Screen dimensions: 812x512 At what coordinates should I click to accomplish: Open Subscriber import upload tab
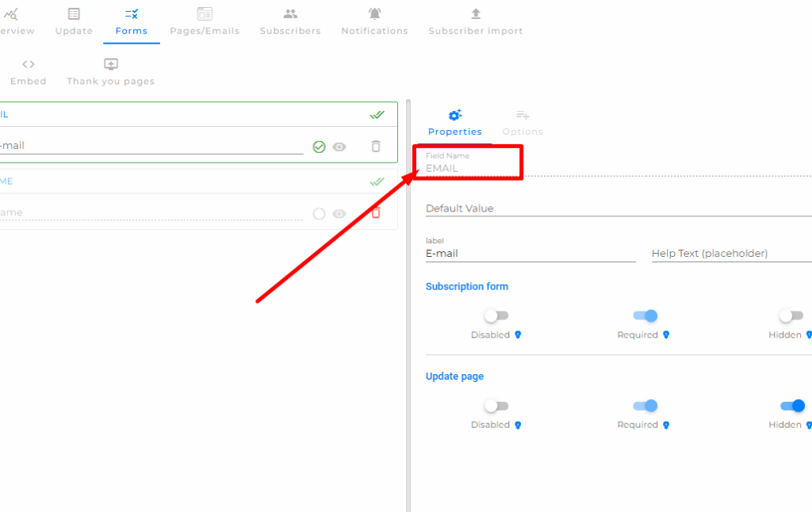point(476,21)
